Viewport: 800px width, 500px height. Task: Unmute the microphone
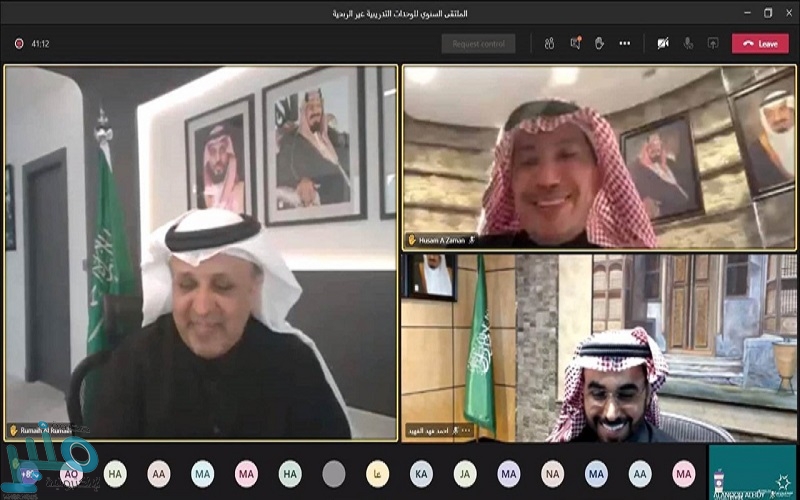click(x=688, y=43)
